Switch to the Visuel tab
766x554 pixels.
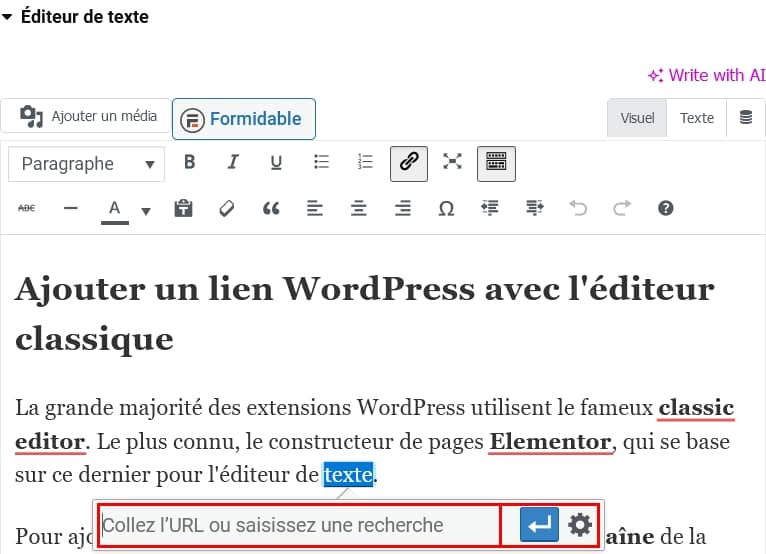click(637, 118)
